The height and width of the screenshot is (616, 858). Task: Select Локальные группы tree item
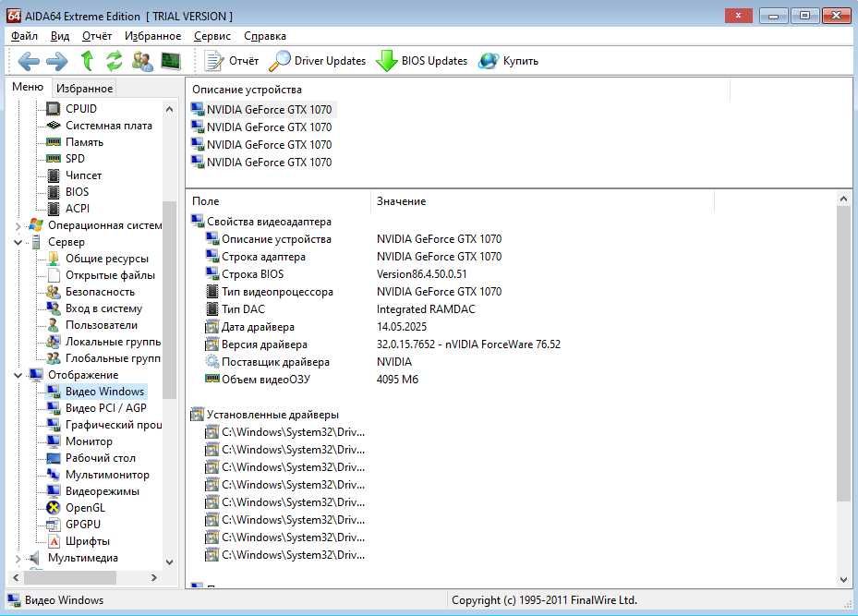[x=113, y=342]
